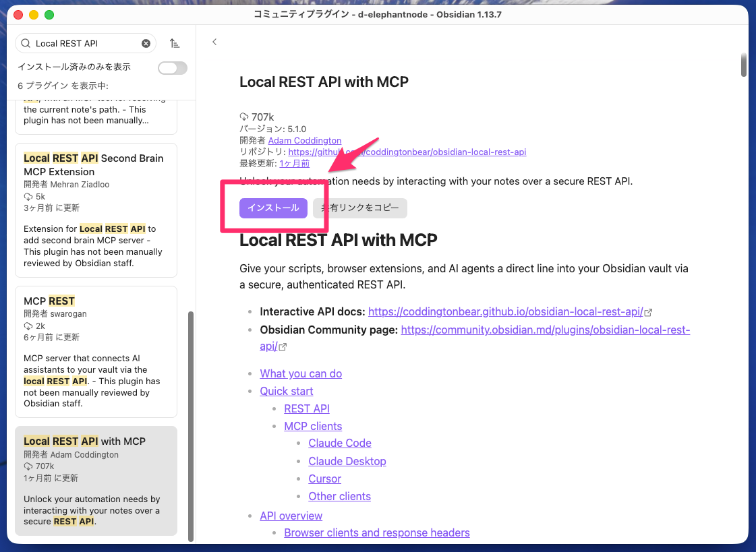Click '6ヶ月前 に更新' text
Image resolution: width=756 pixels, height=552 pixels.
(x=51, y=338)
